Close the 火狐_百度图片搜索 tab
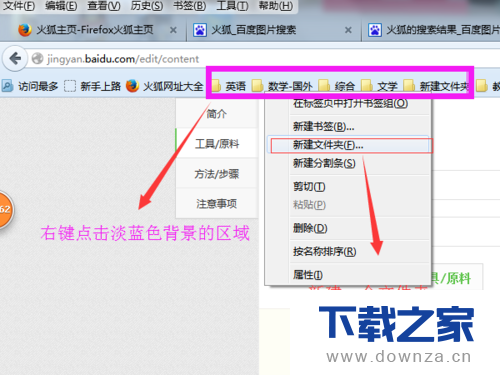Viewport: 500px width, 375px height. coord(348,30)
